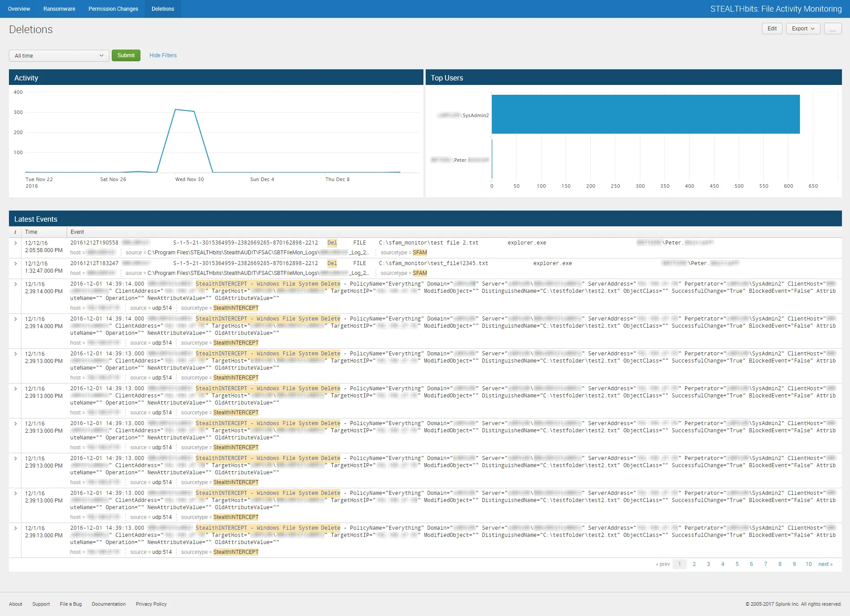Click the Hide Filters link

click(x=163, y=55)
